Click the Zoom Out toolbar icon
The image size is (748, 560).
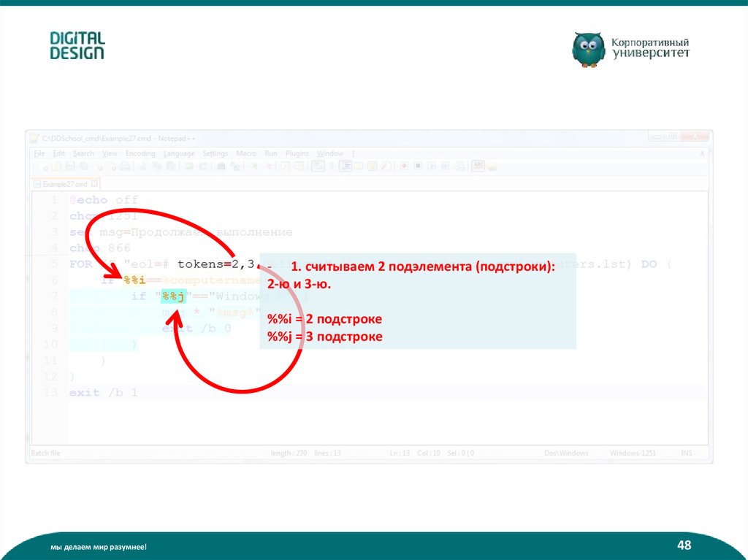point(269,166)
